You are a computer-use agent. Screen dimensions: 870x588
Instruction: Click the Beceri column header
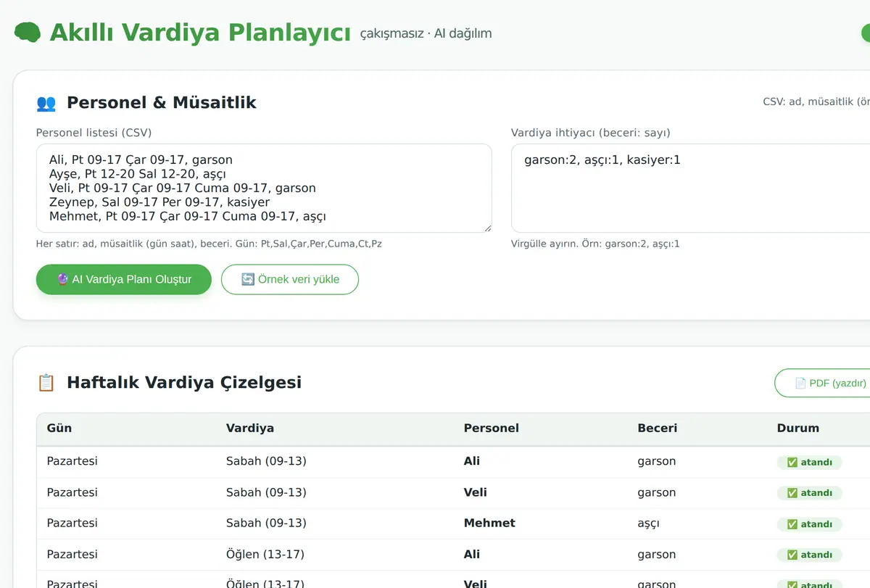pyautogui.click(x=658, y=428)
